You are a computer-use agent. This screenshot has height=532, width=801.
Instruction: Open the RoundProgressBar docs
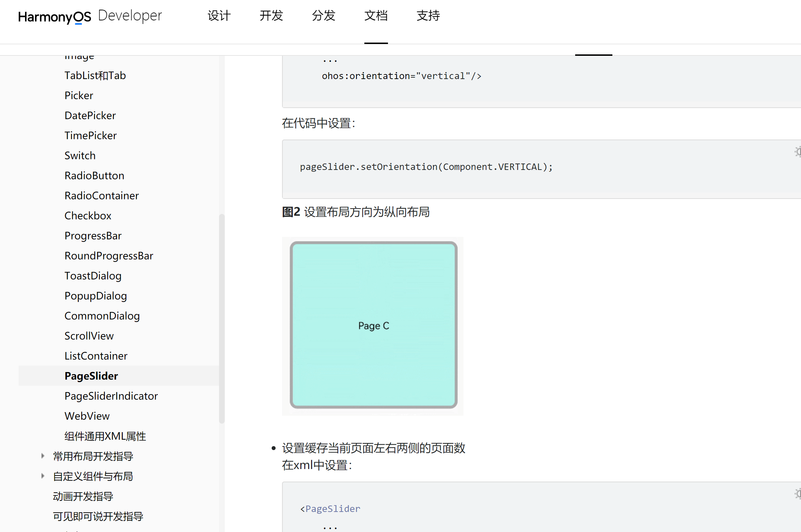pos(109,255)
